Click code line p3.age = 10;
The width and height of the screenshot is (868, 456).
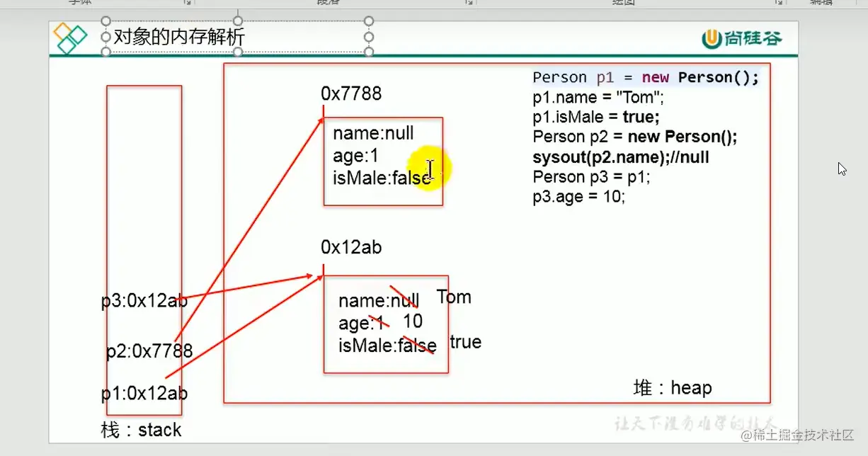pyautogui.click(x=579, y=196)
